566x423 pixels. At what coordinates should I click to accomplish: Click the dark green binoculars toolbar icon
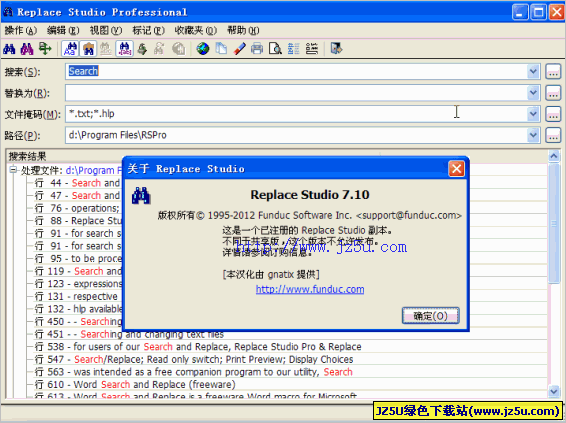pos(142,48)
